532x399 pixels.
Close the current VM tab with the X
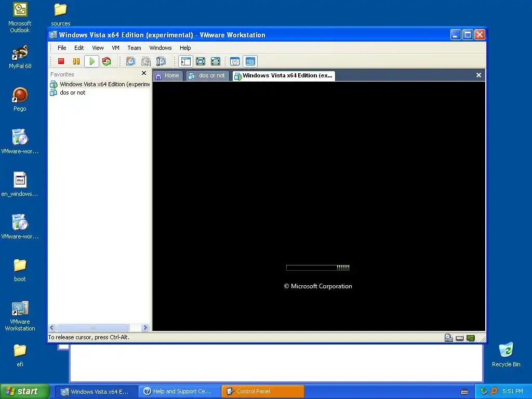coord(478,75)
